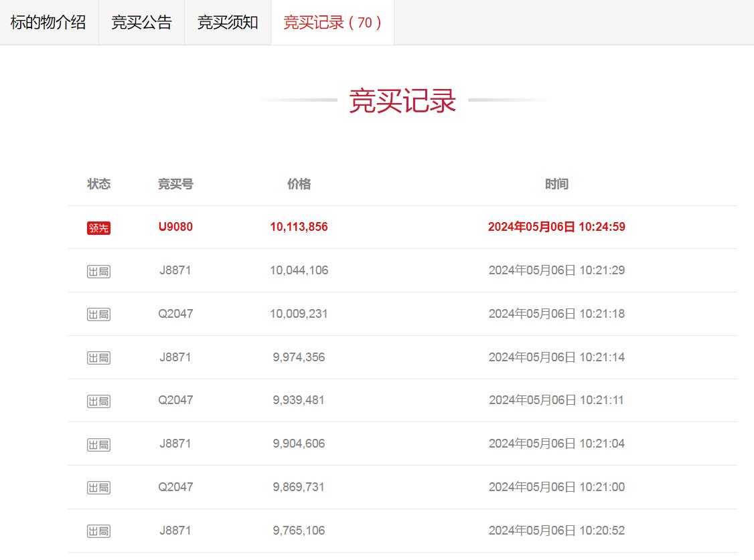Click bidder Q2047 in the 10,009,231 row
The height and width of the screenshot is (560, 754).
pyautogui.click(x=175, y=314)
